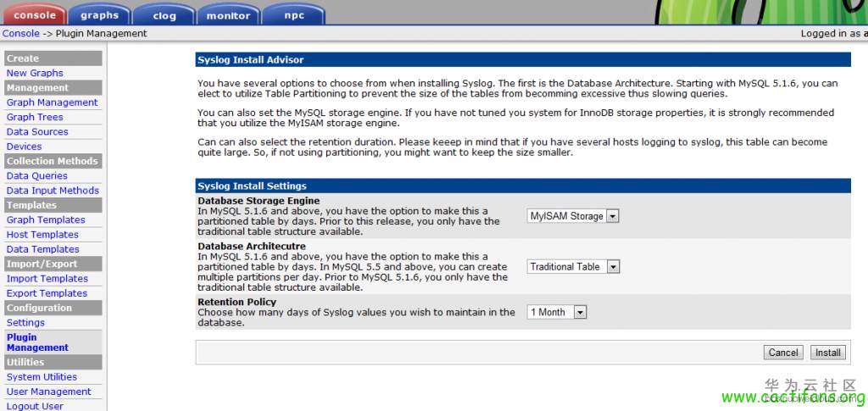The width and height of the screenshot is (868, 411).
Task: Go to Graph Management
Action: click(x=52, y=103)
